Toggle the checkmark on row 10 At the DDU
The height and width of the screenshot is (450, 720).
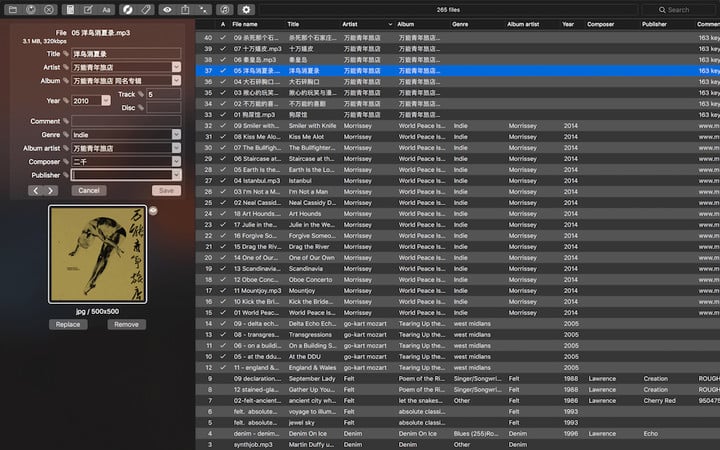(223, 357)
